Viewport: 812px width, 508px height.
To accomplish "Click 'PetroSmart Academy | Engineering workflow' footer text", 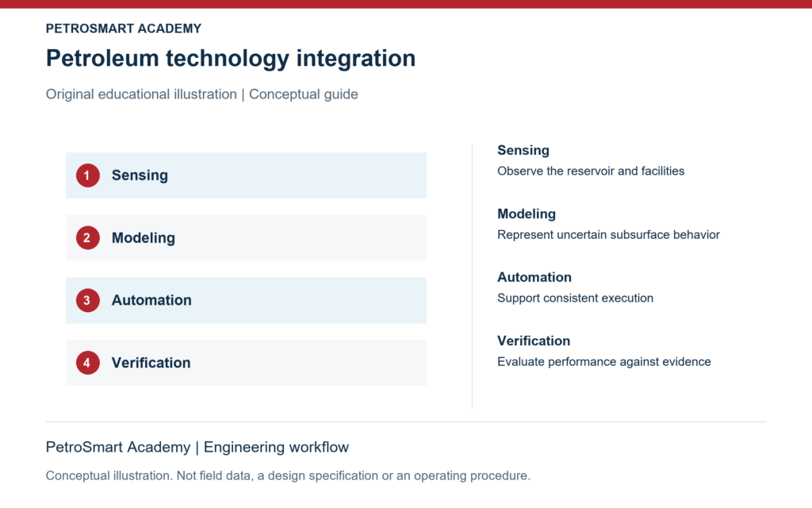I will click(x=197, y=447).
